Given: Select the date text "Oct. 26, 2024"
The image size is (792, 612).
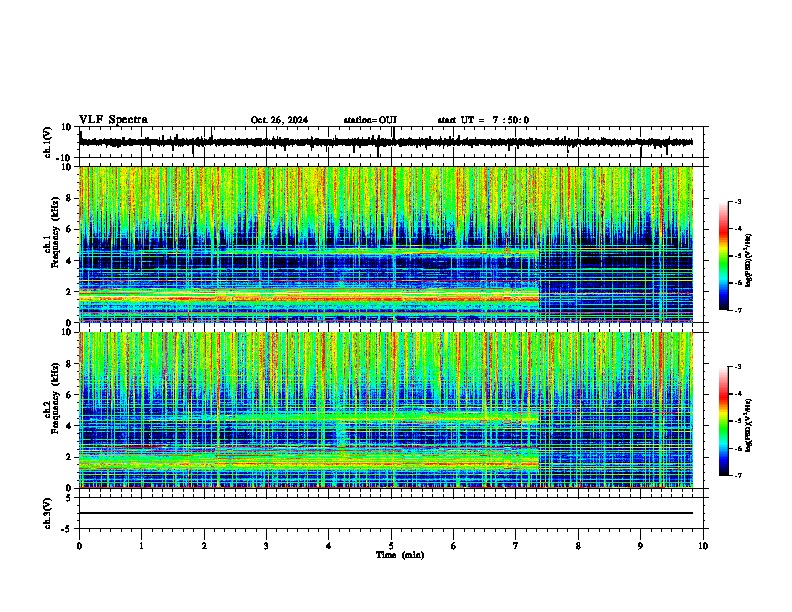Looking at the screenshot, I should click(279, 120).
